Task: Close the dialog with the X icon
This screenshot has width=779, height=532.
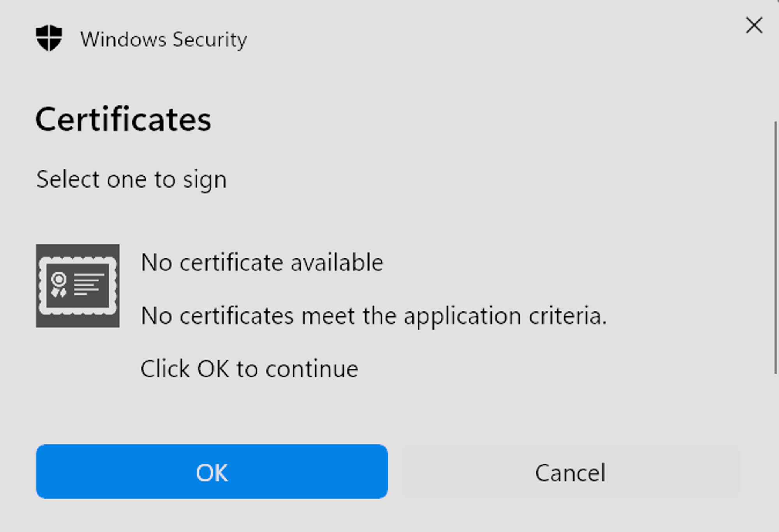Action: pyautogui.click(x=754, y=25)
